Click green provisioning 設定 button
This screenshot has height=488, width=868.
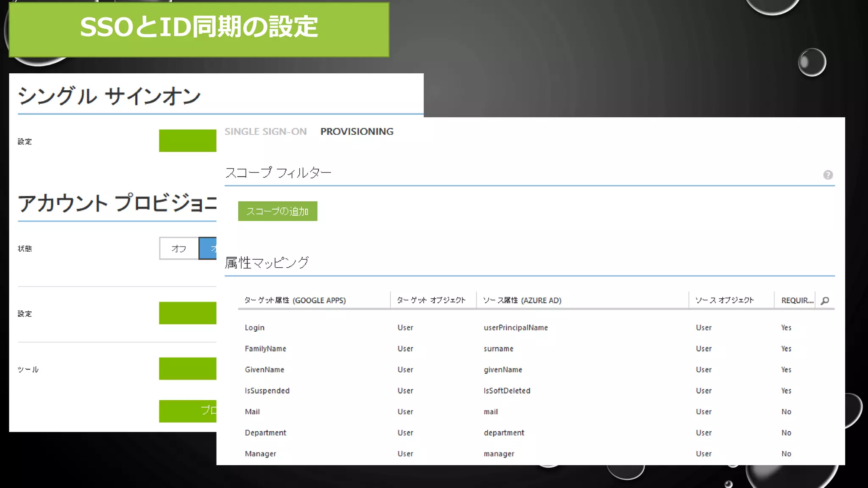click(x=187, y=313)
